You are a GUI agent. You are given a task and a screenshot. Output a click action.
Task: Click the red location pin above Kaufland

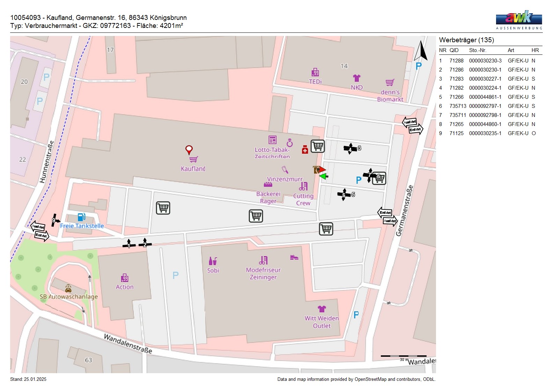189,150
